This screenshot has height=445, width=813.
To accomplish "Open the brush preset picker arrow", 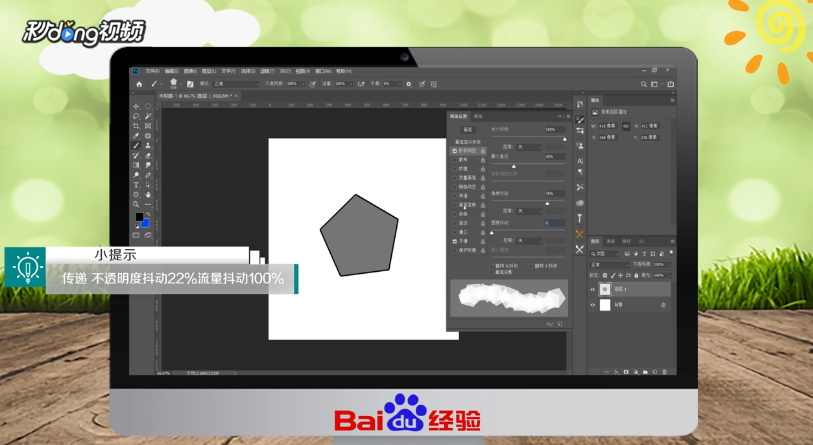I will click(x=181, y=84).
